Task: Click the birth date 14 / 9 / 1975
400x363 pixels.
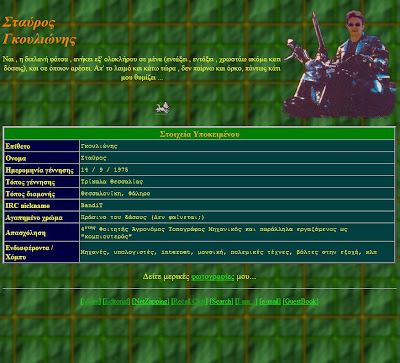Action: (104, 170)
